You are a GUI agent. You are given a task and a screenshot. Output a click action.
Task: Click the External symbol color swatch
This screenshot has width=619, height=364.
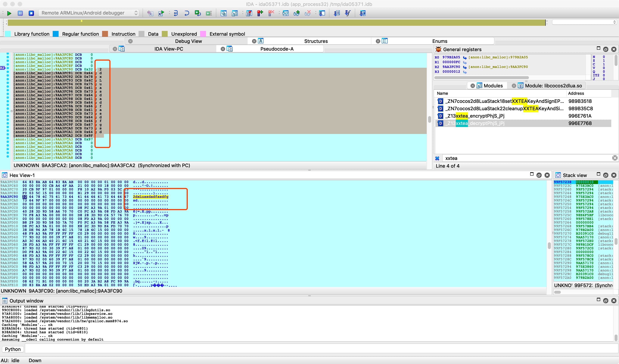(x=203, y=34)
